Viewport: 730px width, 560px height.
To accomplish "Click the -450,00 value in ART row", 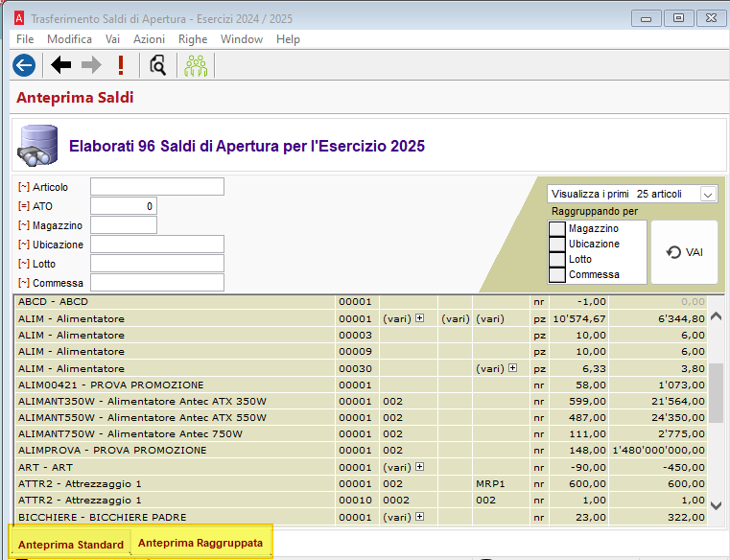I will point(658,467).
